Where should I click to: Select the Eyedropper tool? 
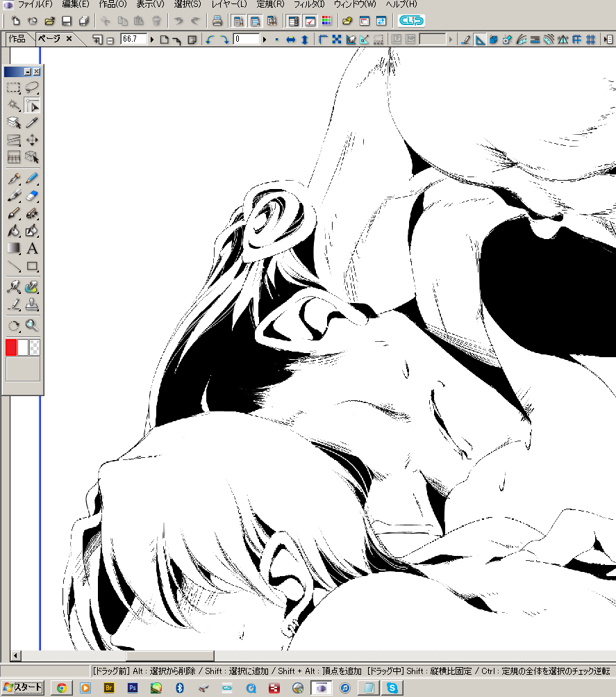point(32,123)
